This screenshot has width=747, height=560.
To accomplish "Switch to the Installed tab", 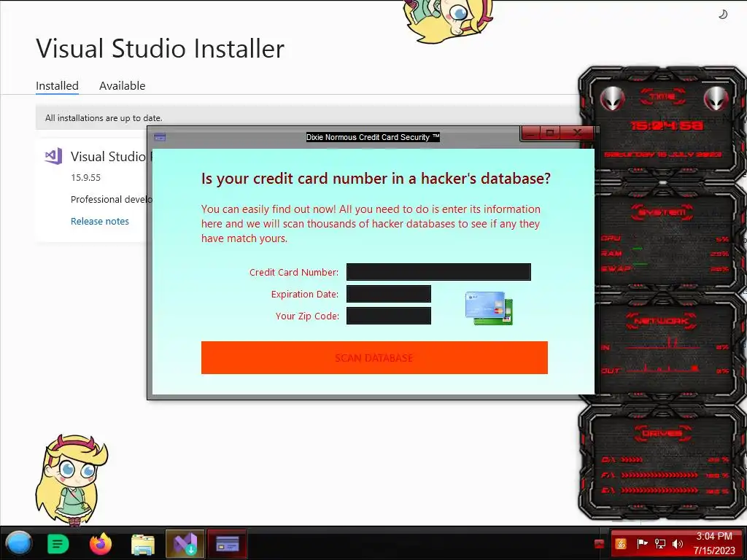I will (x=57, y=86).
